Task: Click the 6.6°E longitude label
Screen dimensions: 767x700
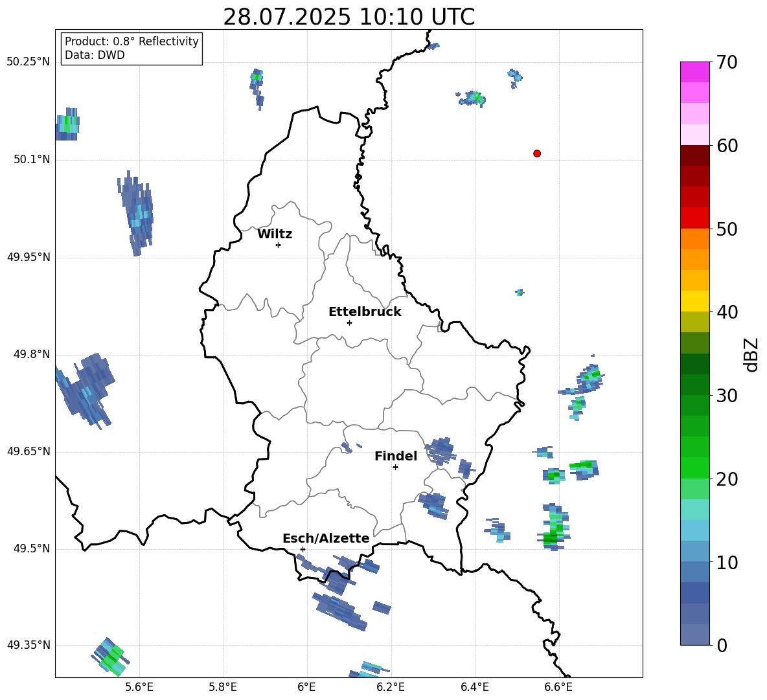Action: [x=558, y=688]
